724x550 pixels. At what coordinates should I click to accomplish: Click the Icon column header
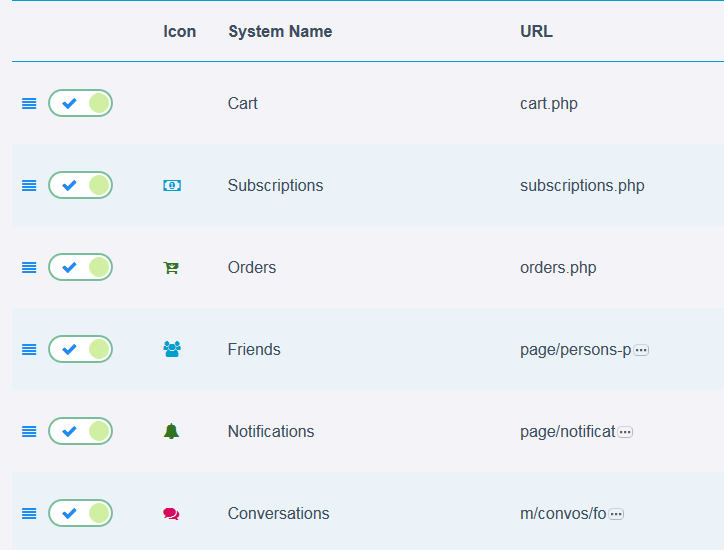click(180, 31)
